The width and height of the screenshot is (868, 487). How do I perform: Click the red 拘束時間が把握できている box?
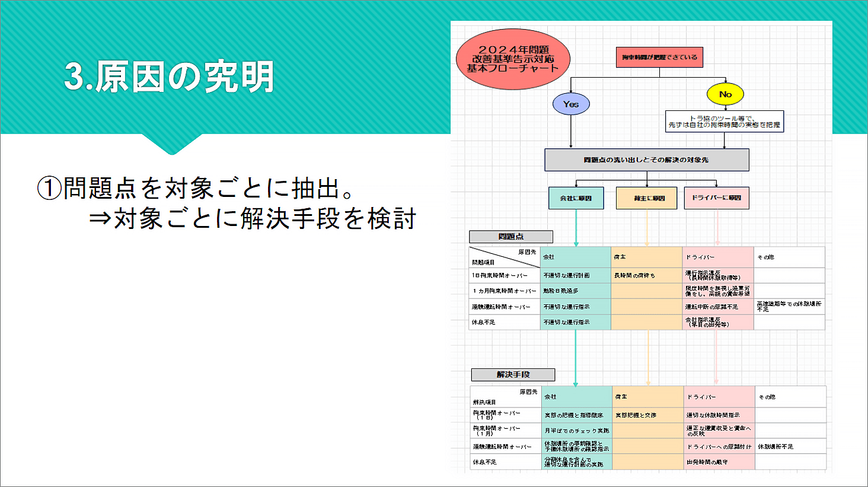659,58
